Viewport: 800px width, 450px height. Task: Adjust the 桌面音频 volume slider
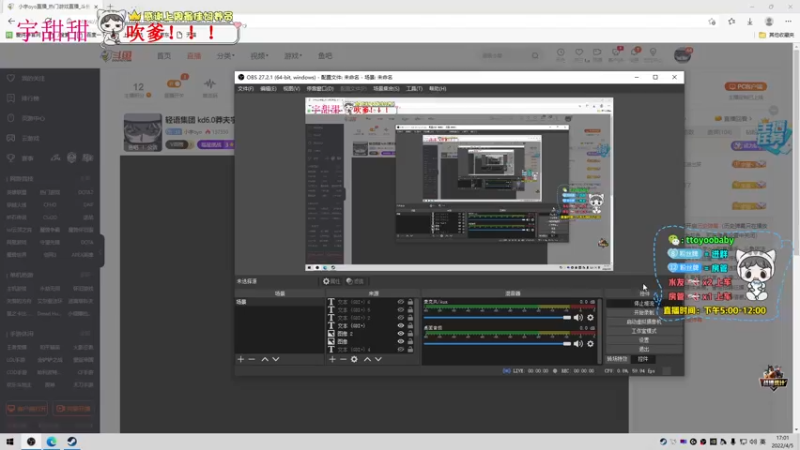[x=497, y=343]
